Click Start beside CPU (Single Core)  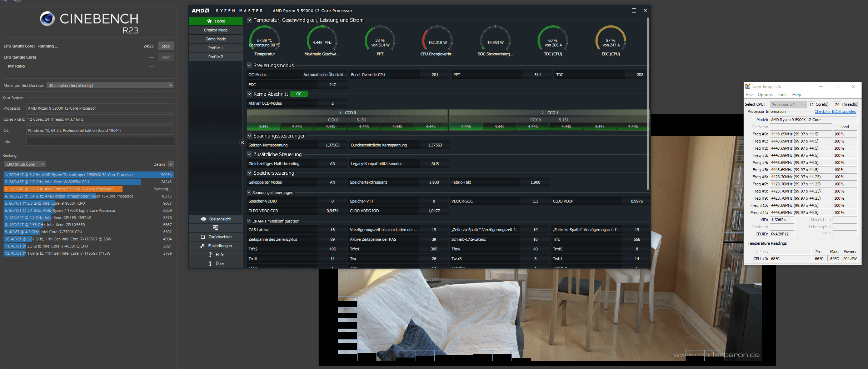tap(166, 57)
